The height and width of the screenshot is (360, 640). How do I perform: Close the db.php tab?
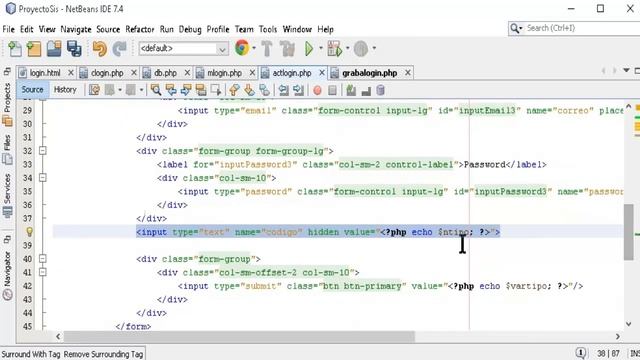click(x=187, y=73)
